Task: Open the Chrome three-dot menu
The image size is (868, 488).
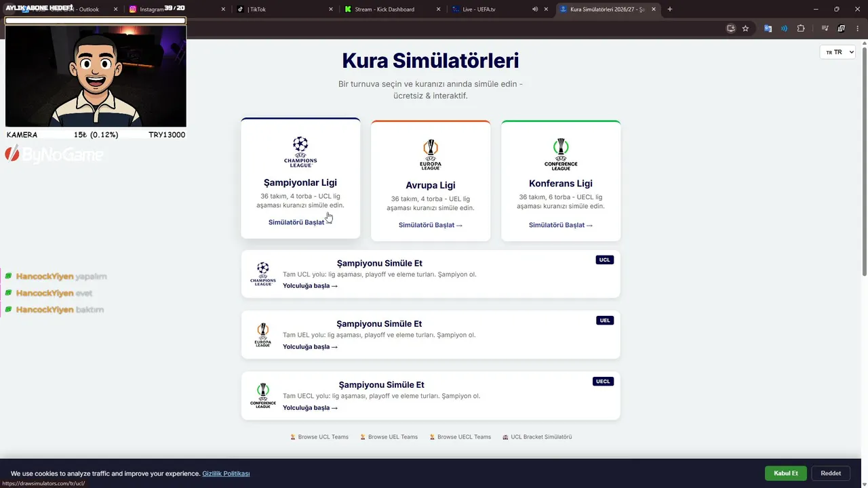Action: point(857,28)
